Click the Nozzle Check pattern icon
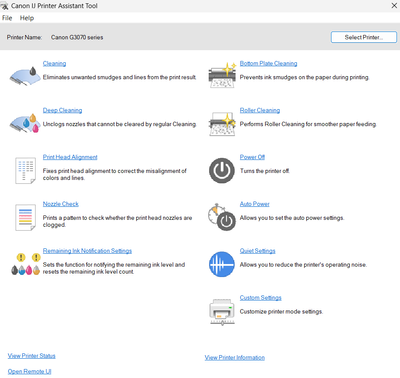The height and width of the screenshot is (378, 400). click(x=25, y=218)
